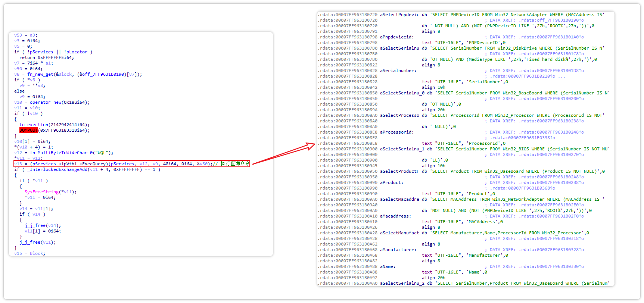
Task: Click the aSelectManufact label
Action: point(399,233)
